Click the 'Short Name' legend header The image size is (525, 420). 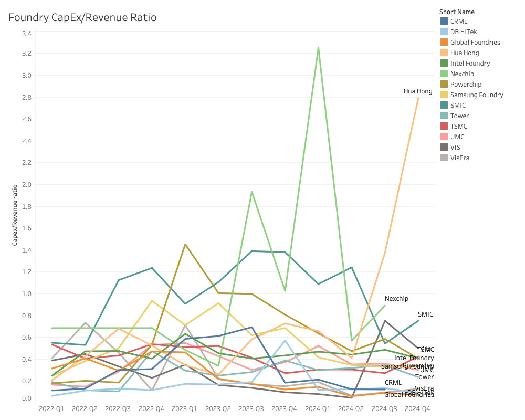[x=457, y=12]
